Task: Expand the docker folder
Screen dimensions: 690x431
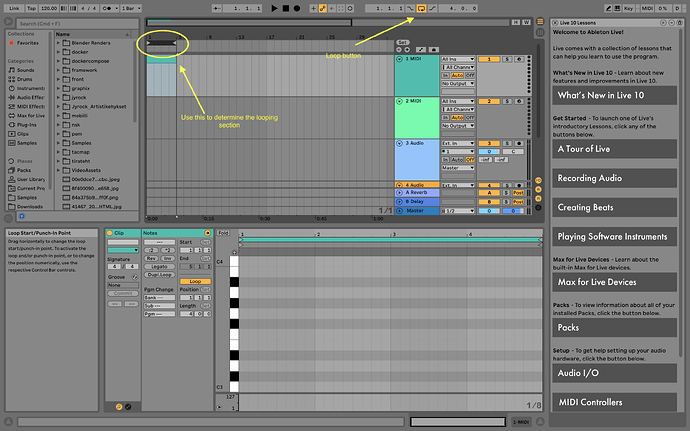Action: pyautogui.click(x=58, y=52)
